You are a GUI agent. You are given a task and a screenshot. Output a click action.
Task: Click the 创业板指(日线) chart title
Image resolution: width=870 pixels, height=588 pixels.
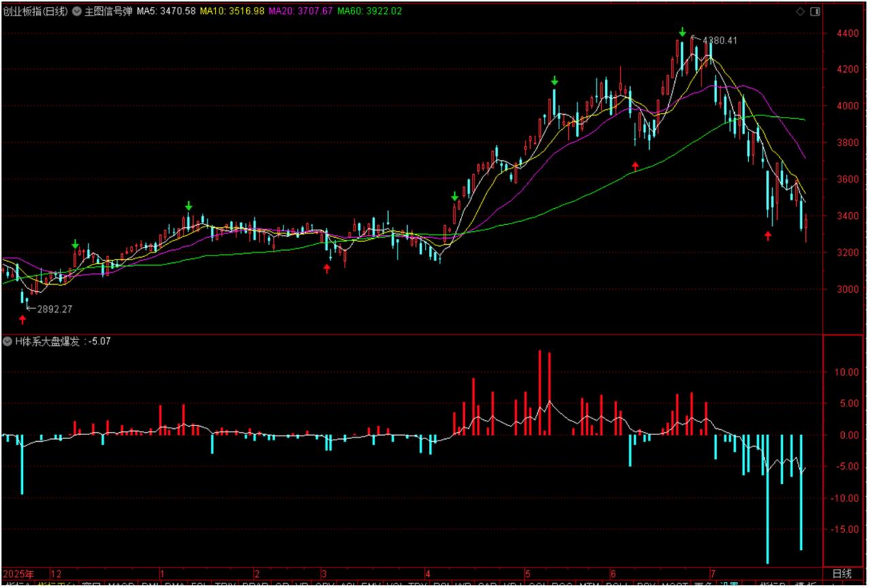pyautogui.click(x=35, y=12)
